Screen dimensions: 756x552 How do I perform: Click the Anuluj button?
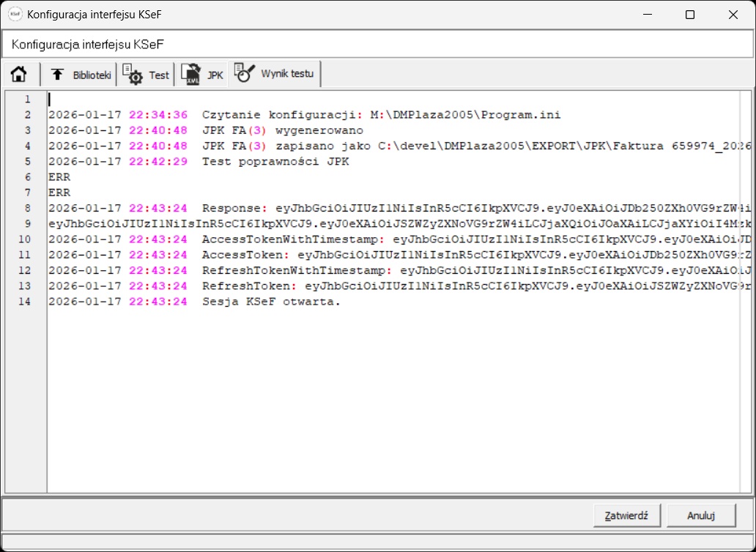click(x=701, y=515)
